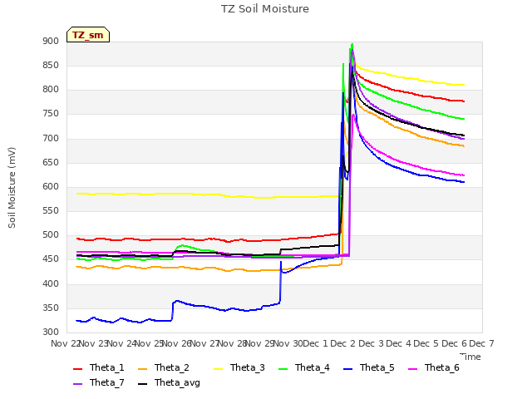Click the green Theta_4 legend color marker
Screen dimensions: 532x399
coord(283,369)
